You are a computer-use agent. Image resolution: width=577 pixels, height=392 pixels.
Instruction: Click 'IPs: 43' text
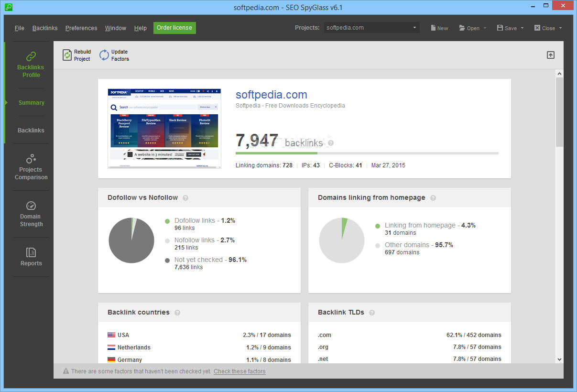[310, 165]
